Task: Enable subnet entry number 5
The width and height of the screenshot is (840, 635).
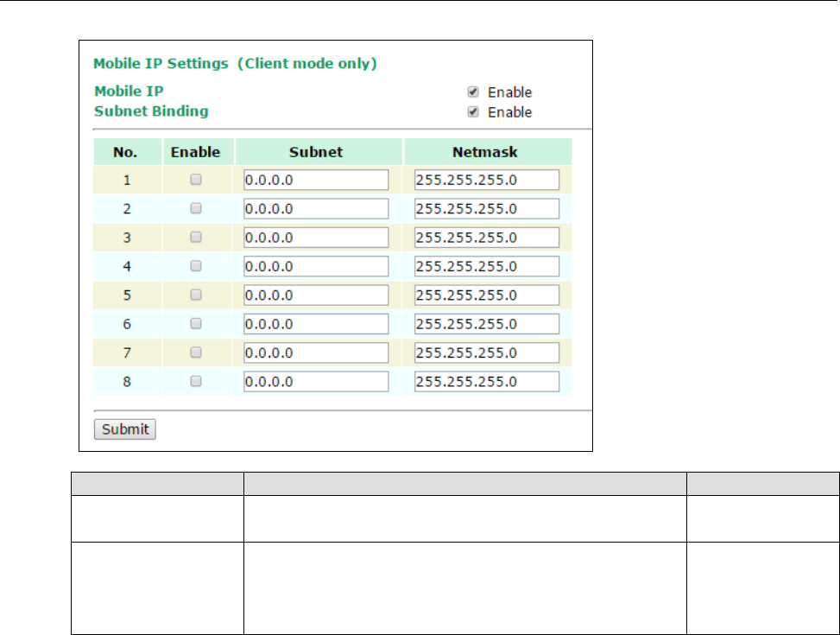Action: (196, 295)
